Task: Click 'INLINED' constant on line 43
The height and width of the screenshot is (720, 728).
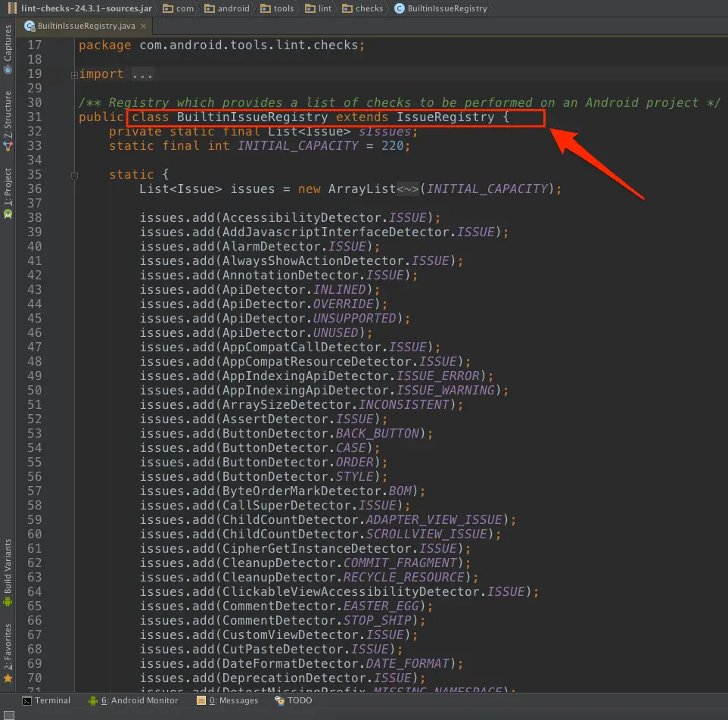Action: (339, 290)
